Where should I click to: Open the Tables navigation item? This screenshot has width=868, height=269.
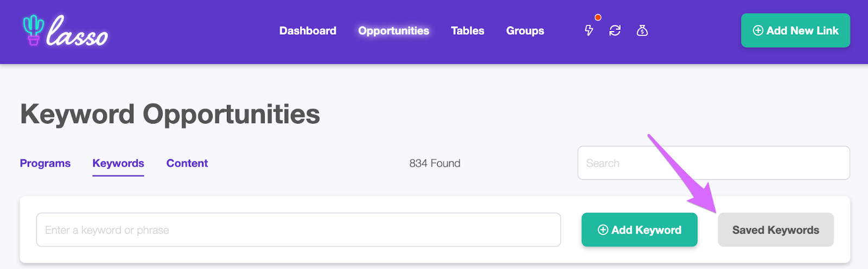tap(468, 31)
